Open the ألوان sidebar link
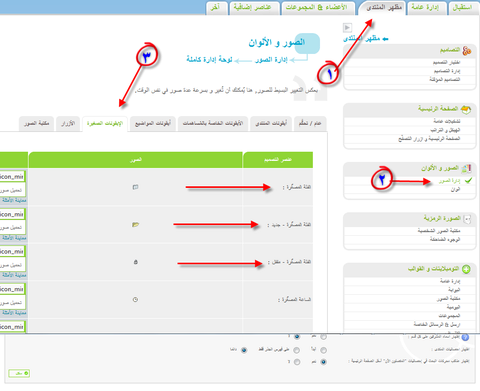 (x=455, y=189)
